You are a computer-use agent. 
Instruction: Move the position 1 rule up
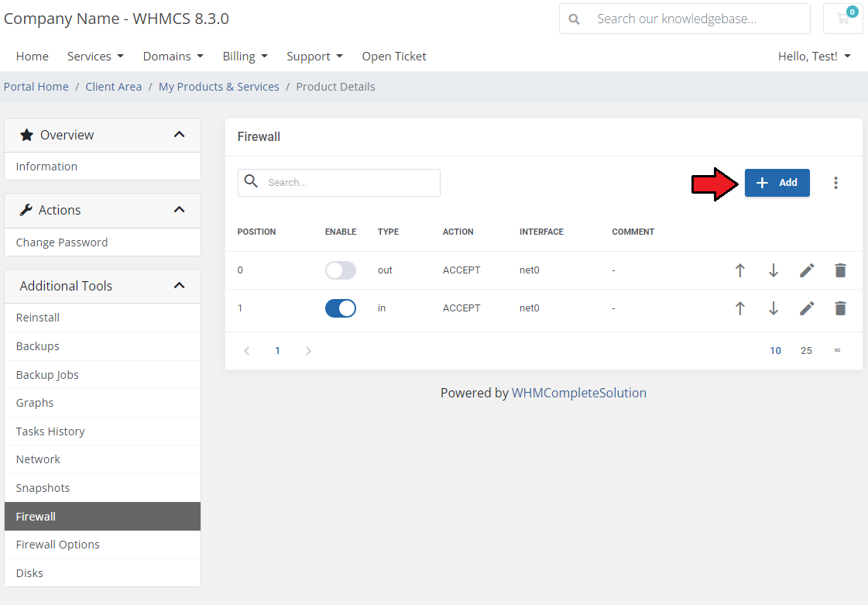(740, 308)
